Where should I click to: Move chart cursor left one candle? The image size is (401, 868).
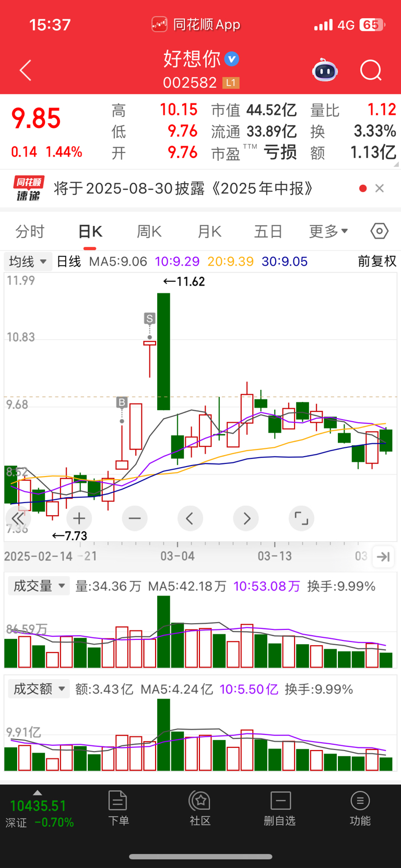pyautogui.click(x=190, y=518)
